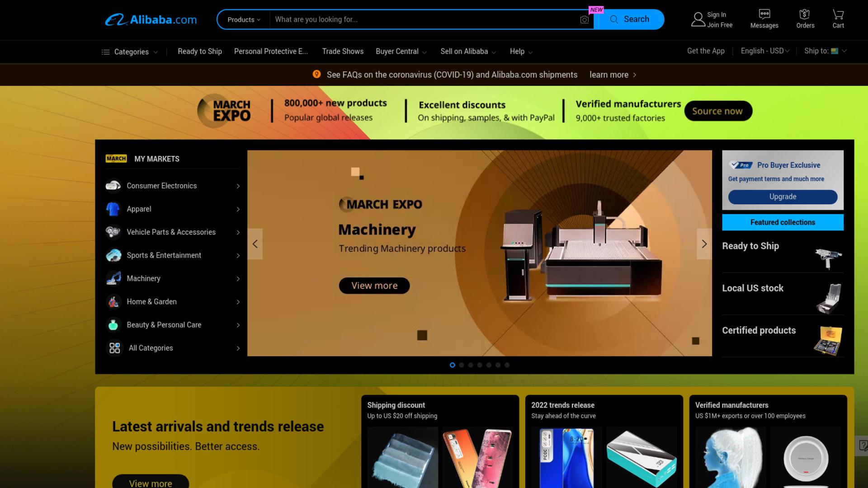Click the Sign In link

[x=717, y=15]
